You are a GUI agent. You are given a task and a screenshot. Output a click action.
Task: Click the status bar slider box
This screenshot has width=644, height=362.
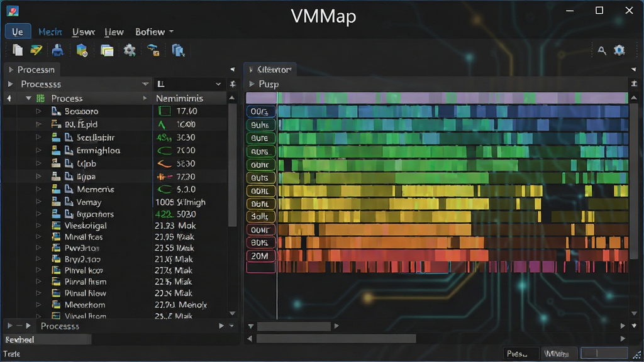click(x=603, y=353)
